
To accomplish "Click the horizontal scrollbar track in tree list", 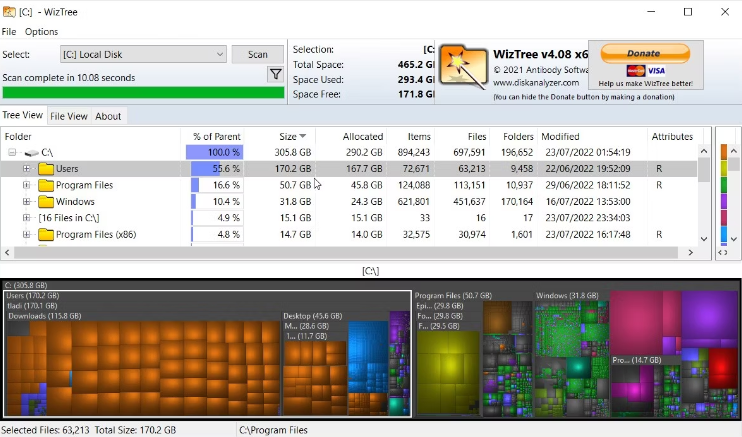I will pyautogui.click(x=345, y=253).
